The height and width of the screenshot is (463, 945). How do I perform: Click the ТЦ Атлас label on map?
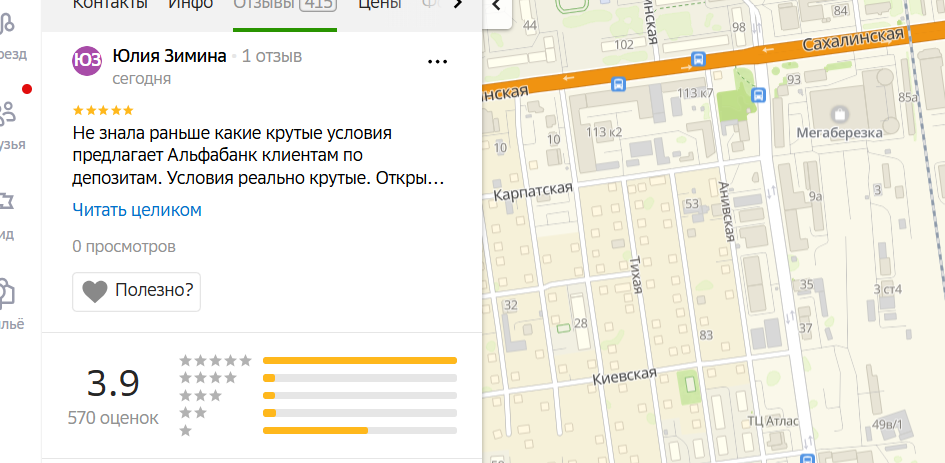point(773,421)
